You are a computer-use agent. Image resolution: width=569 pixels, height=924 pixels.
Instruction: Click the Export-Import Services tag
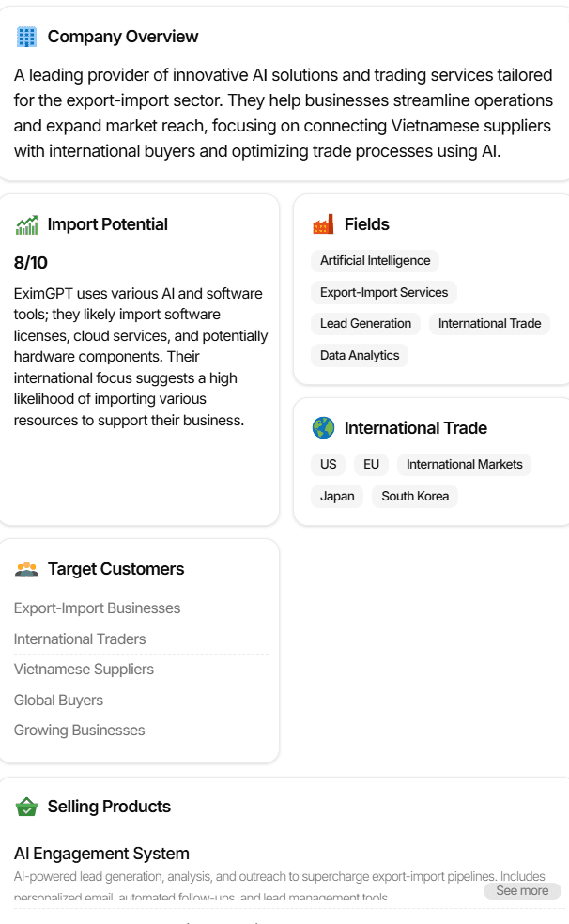[383, 292]
